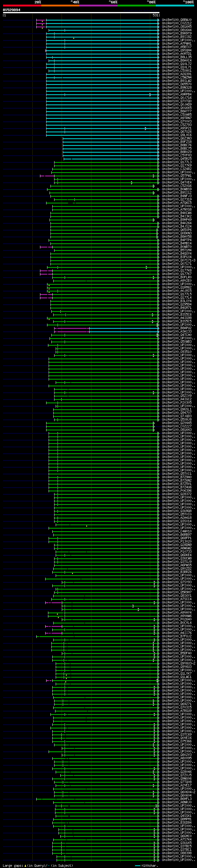Select the UniRef100_C5YFH3 label
The image size is (197, 868).
pos(177,155)
